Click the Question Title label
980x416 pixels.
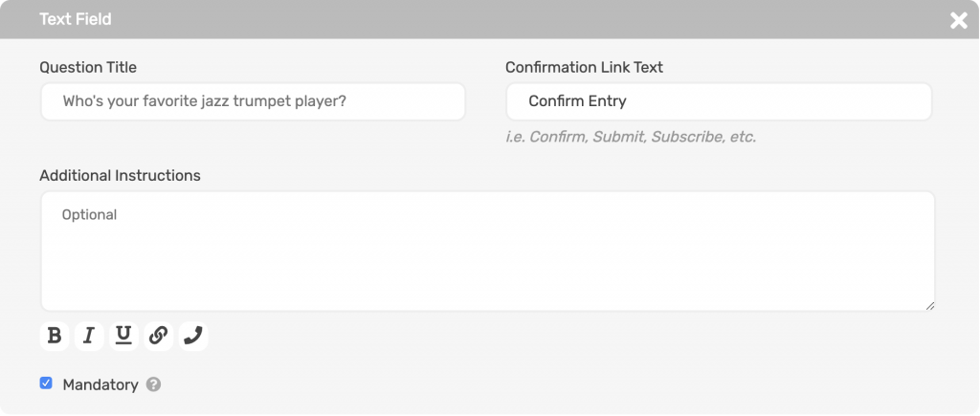click(88, 68)
